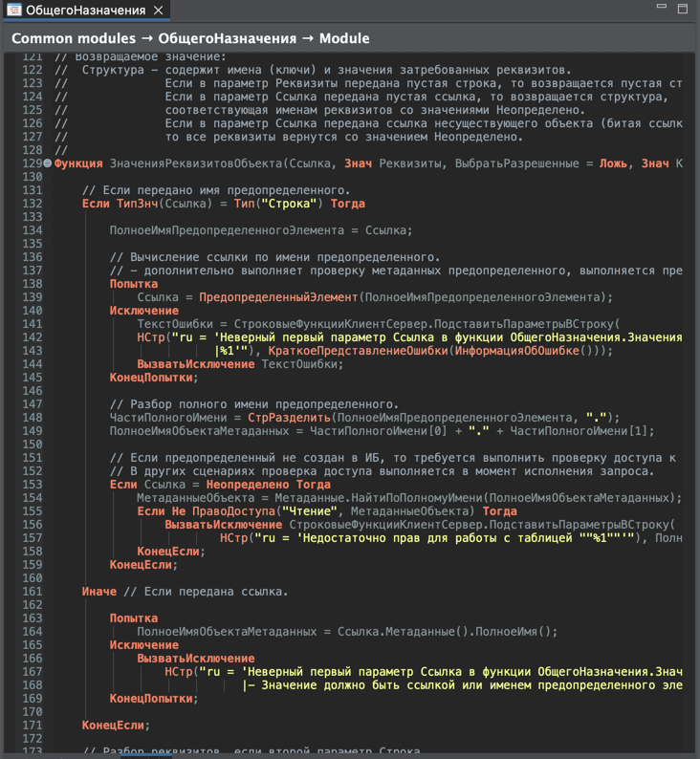Click НСтр call on line 142
Viewport: 700px width, 759px height.
point(151,337)
